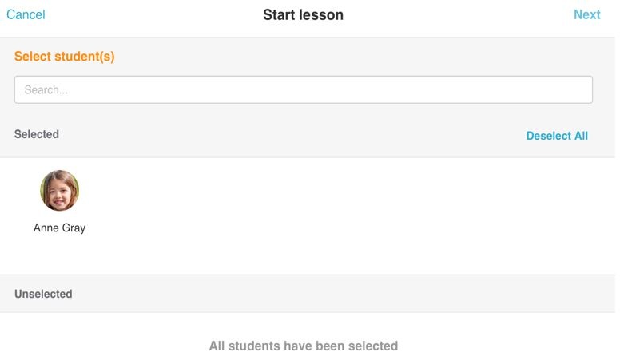Screen dimensions: 624x364
Task: Click the All students selected message
Action: coord(303,346)
